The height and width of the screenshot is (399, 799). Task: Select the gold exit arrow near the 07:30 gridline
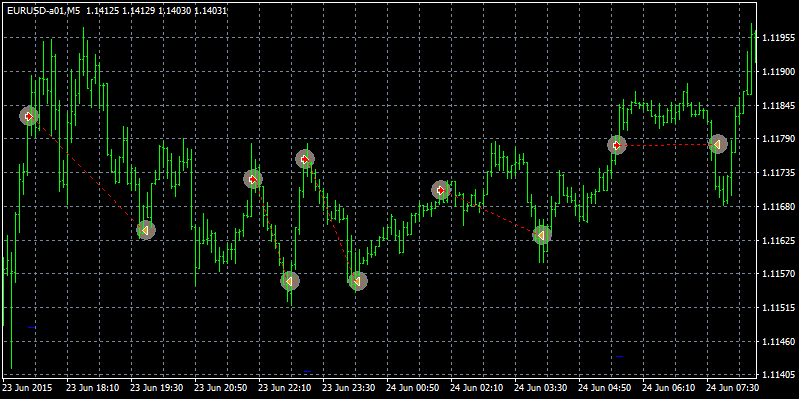point(717,145)
